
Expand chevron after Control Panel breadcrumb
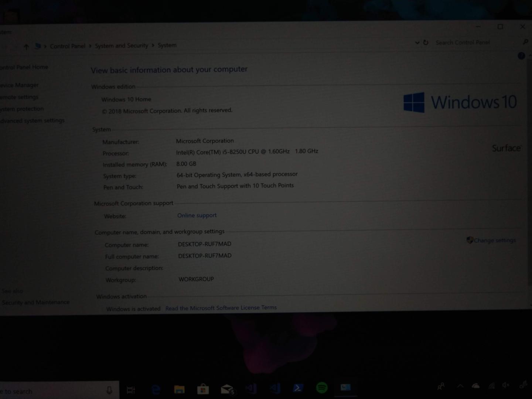tap(90, 46)
